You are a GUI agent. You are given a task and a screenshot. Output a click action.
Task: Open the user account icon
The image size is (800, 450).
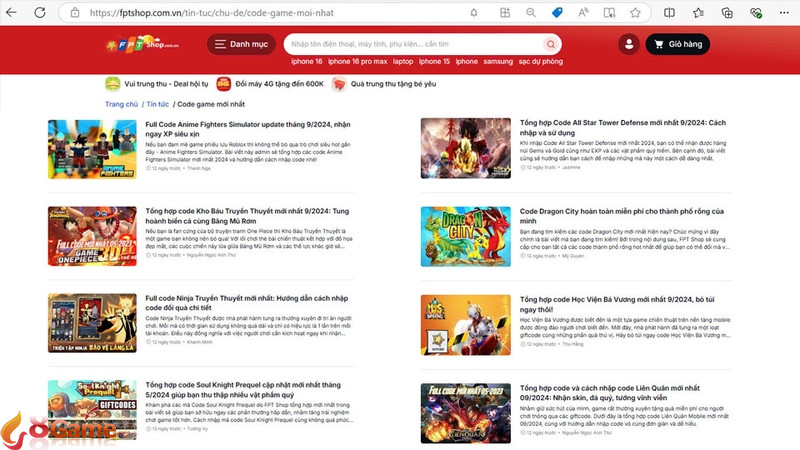pyautogui.click(x=628, y=45)
